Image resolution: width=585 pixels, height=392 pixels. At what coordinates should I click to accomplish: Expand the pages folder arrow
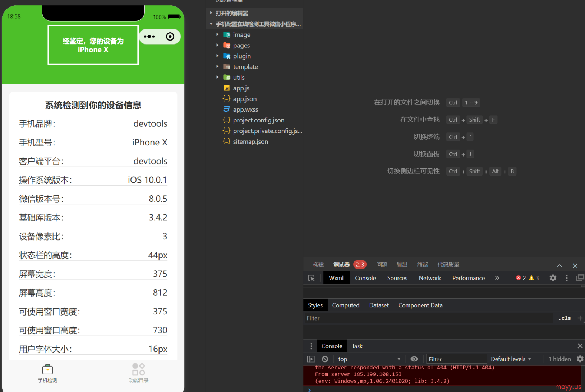click(x=217, y=45)
